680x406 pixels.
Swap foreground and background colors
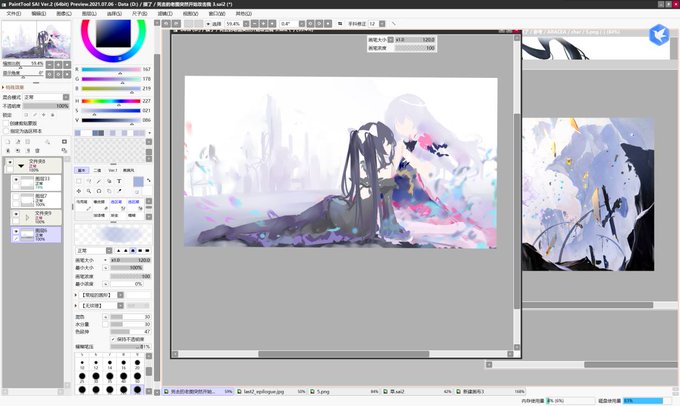(x=148, y=180)
